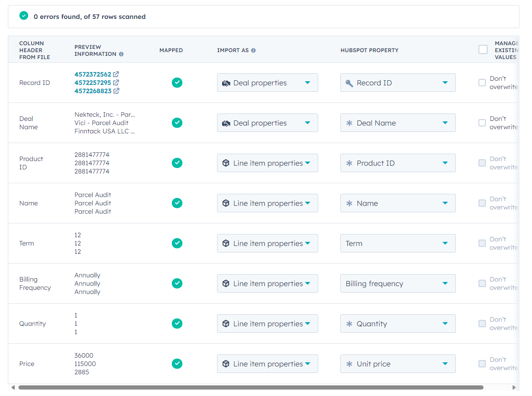Click the asterisk icon in Unit price dropdown

pyautogui.click(x=349, y=364)
